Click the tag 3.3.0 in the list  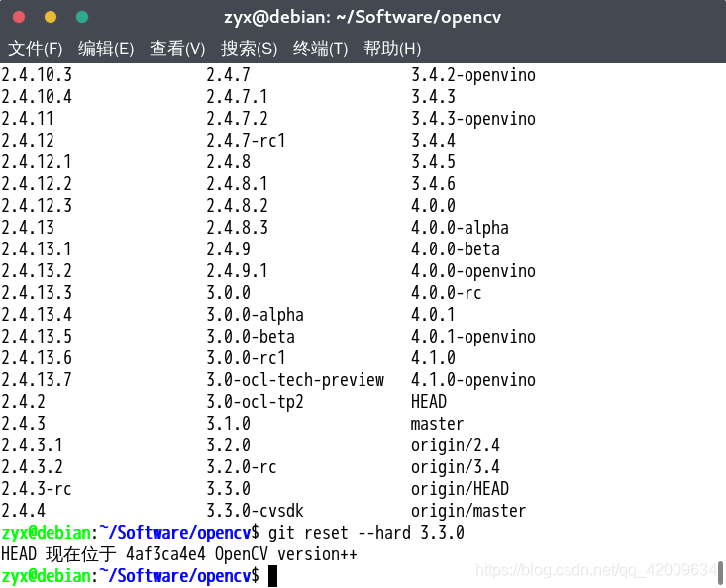pyautogui.click(x=228, y=489)
